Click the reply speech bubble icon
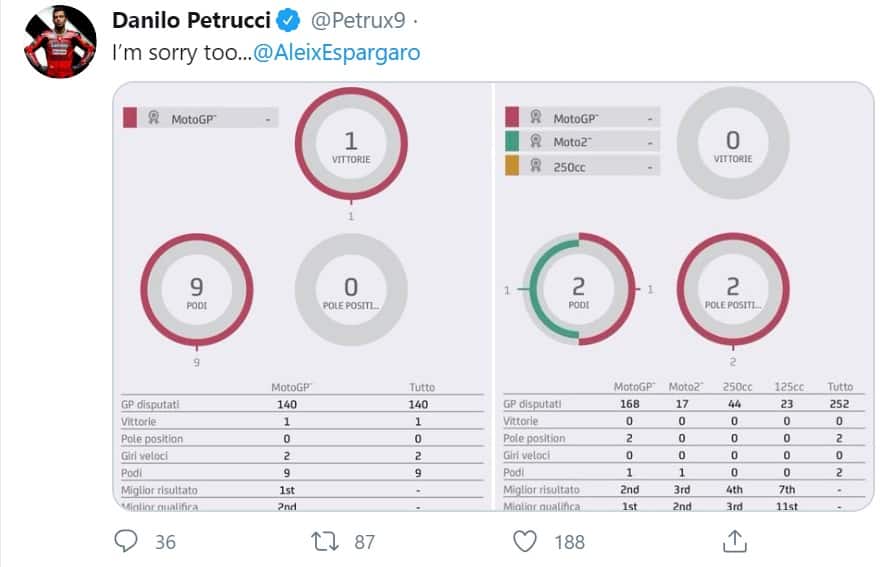Screen dimensions: 894x567 pyautogui.click(x=126, y=541)
